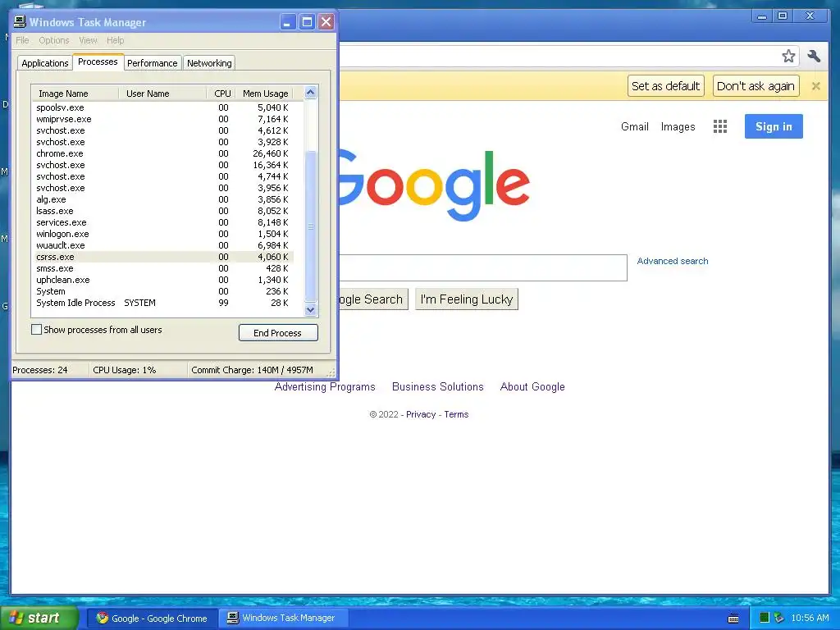840x630 pixels.
Task: Click the blue Sign in button
Action: tap(774, 126)
